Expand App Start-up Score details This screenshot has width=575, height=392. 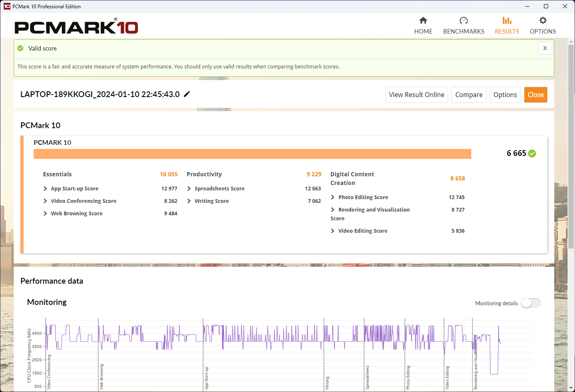coord(45,189)
